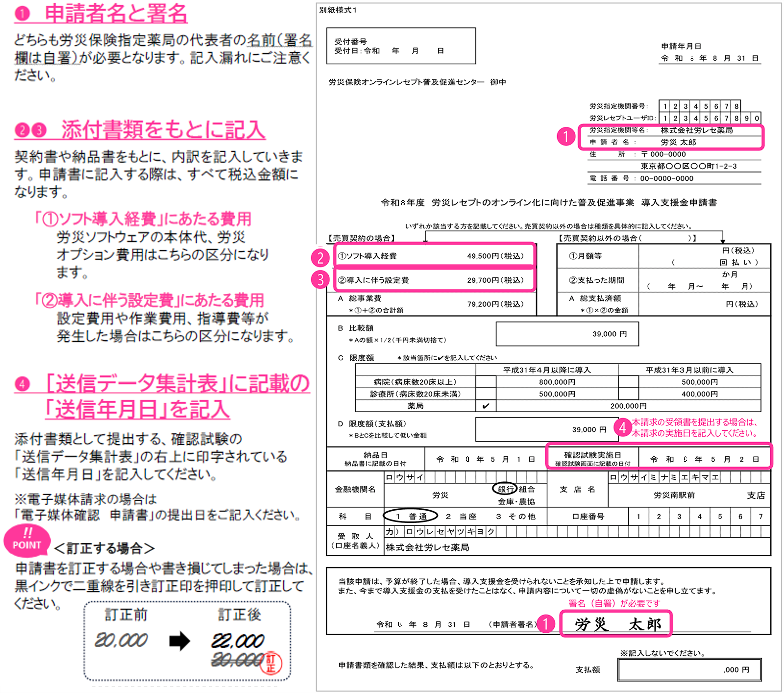The height and width of the screenshot is (693, 784).
Task: Click the branch name 労災南駅前
Action: pyautogui.click(x=674, y=495)
